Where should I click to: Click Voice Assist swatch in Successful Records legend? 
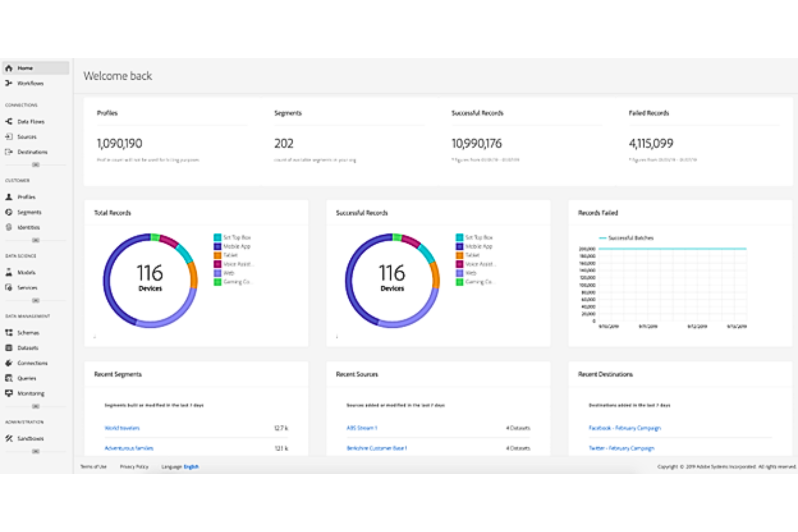coord(459,264)
